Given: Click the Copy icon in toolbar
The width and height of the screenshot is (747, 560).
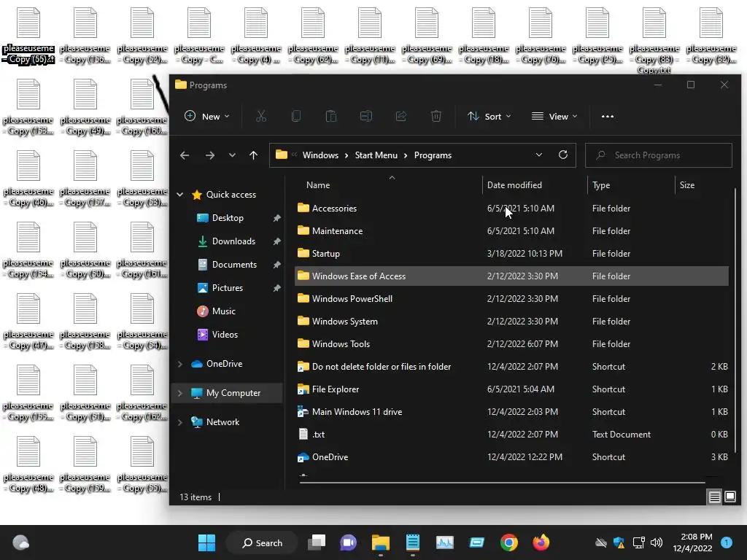Looking at the screenshot, I should pos(296,116).
